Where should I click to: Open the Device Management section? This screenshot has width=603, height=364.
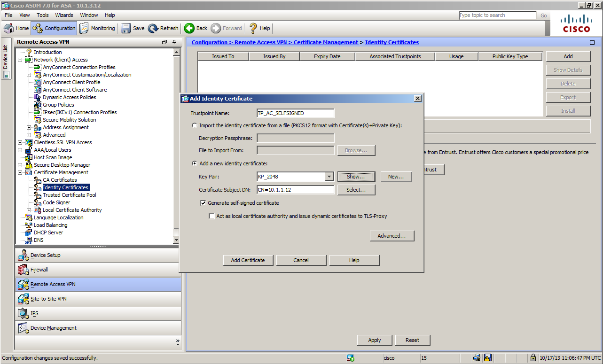pos(98,328)
